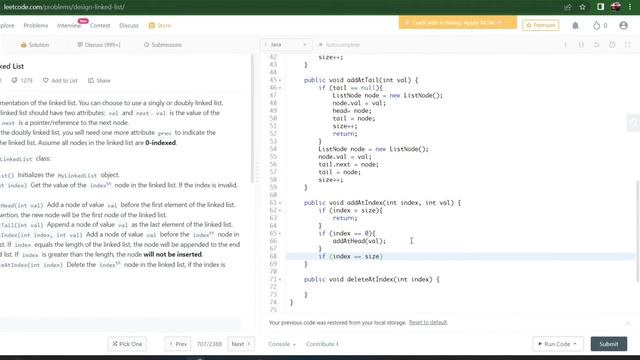Screen dimensions: 640x360
Task: Click the Submit button
Action: tap(609, 344)
